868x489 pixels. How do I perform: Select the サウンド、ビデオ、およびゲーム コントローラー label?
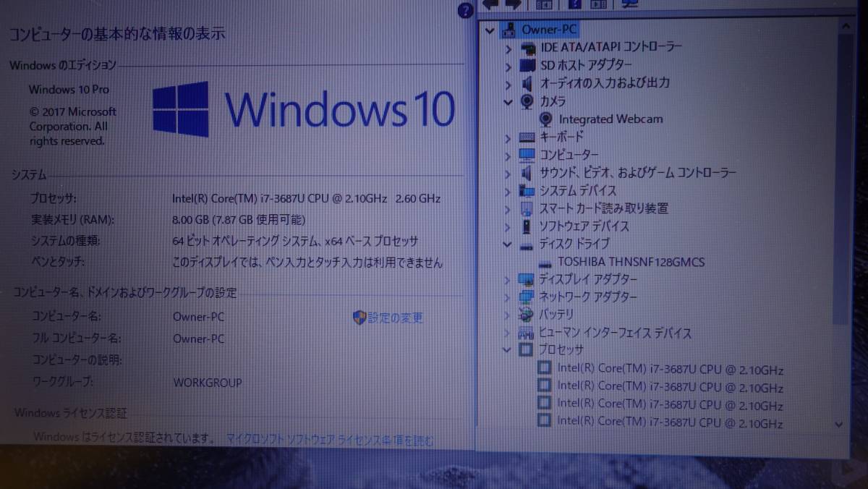[638, 173]
